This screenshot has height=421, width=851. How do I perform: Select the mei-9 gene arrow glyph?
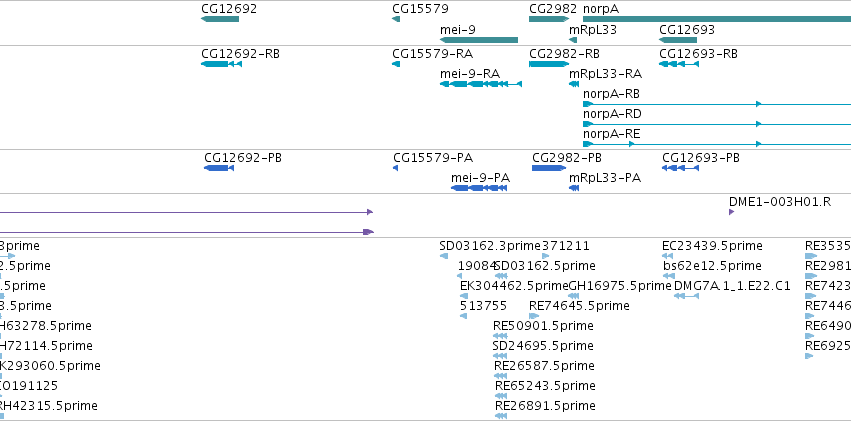(479, 40)
